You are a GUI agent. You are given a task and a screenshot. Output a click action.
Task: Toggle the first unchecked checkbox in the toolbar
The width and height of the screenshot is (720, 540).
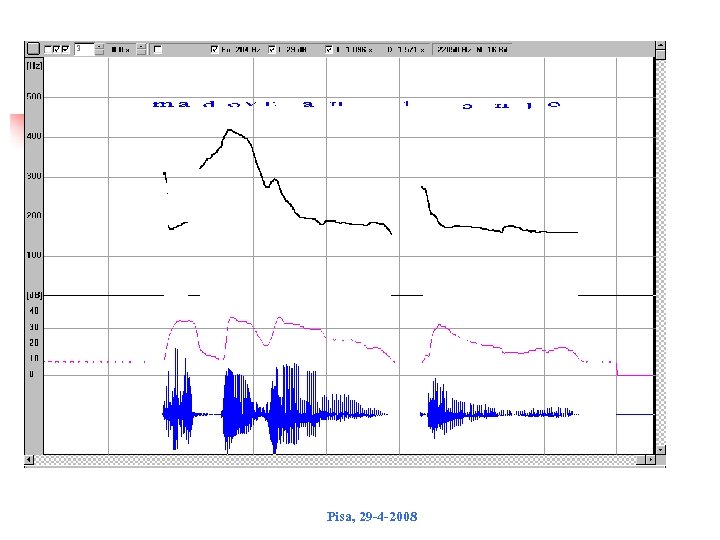pos(48,49)
